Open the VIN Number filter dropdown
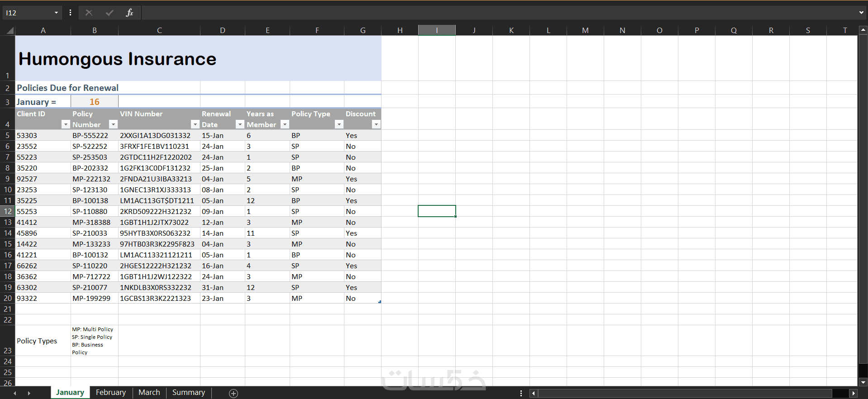This screenshot has width=868, height=399. coord(195,124)
